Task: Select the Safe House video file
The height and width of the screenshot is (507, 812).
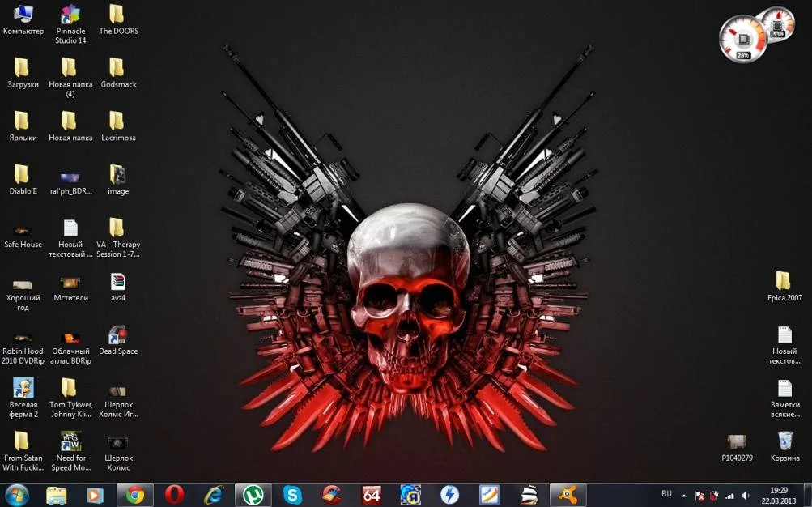Action: coord(23,236)
